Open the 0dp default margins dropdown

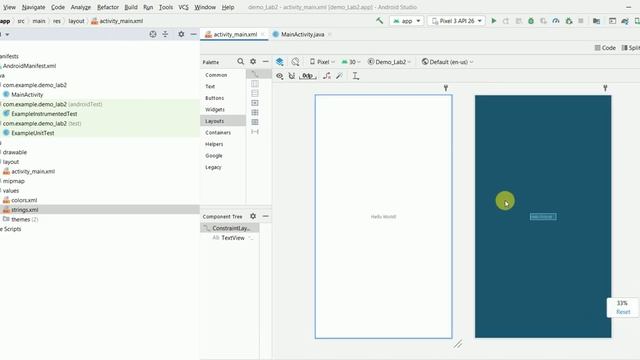pyautogui.click(x=308, y=76)
